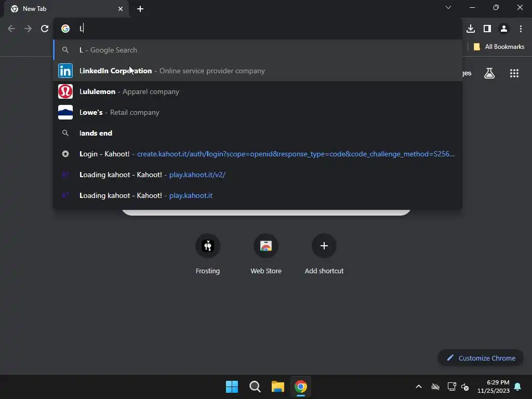Open the tab search chevron

[448, 7]
